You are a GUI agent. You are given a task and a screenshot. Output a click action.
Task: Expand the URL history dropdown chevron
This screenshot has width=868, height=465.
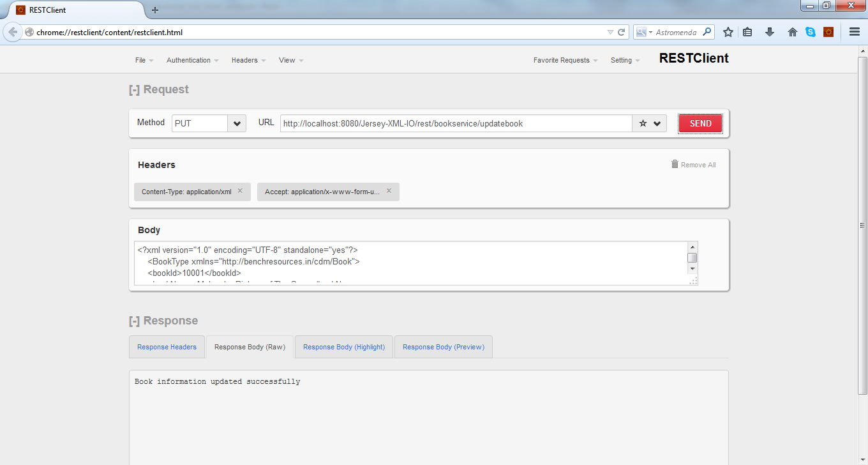(x=657, y=124)
